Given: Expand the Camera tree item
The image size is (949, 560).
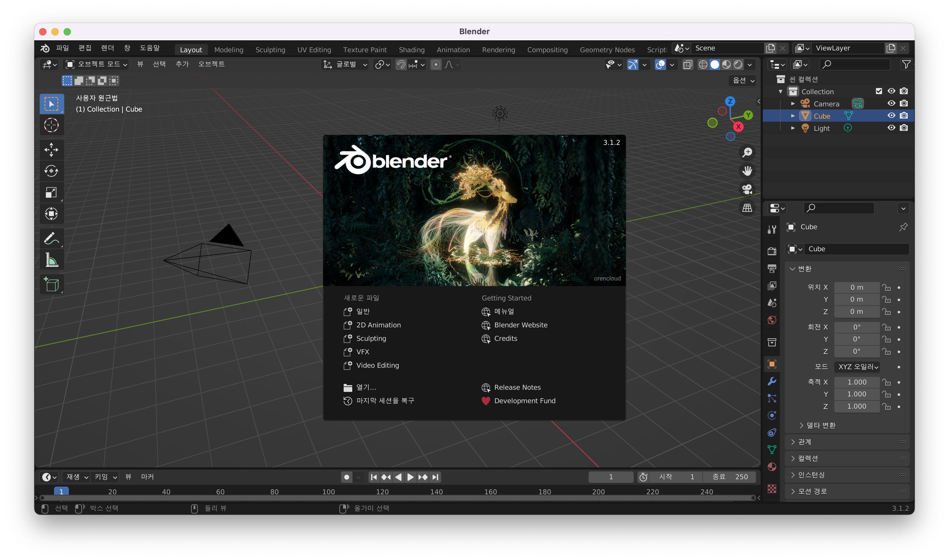Looking at the screenshot, I should (x=793, y=103).
